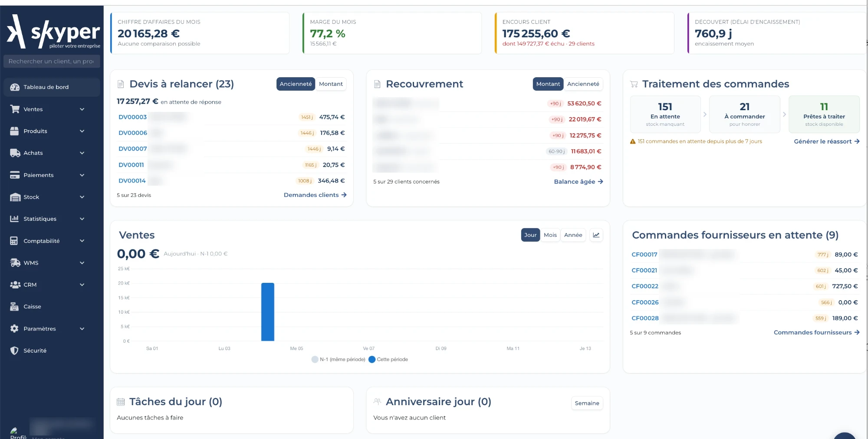868x439 pixels.
Task: Click Générer le réassort
Action: [x=827, y=141]
